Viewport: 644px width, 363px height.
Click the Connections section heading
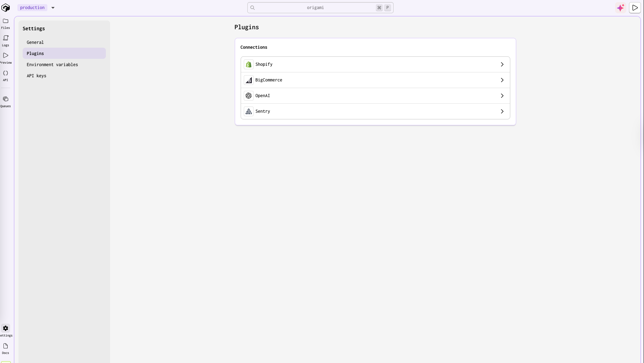pyautogui.click(x=254, y=47)
